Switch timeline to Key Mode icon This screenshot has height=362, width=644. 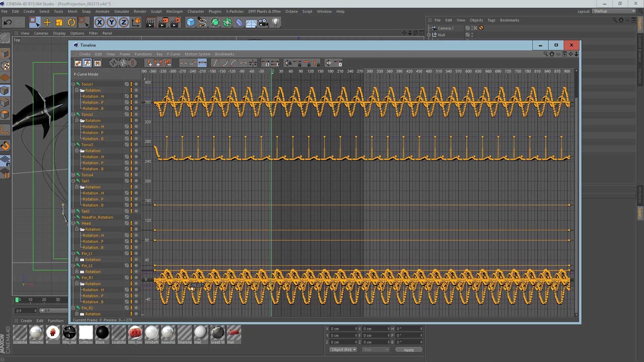pyautogui.click(x=78, y=63)
